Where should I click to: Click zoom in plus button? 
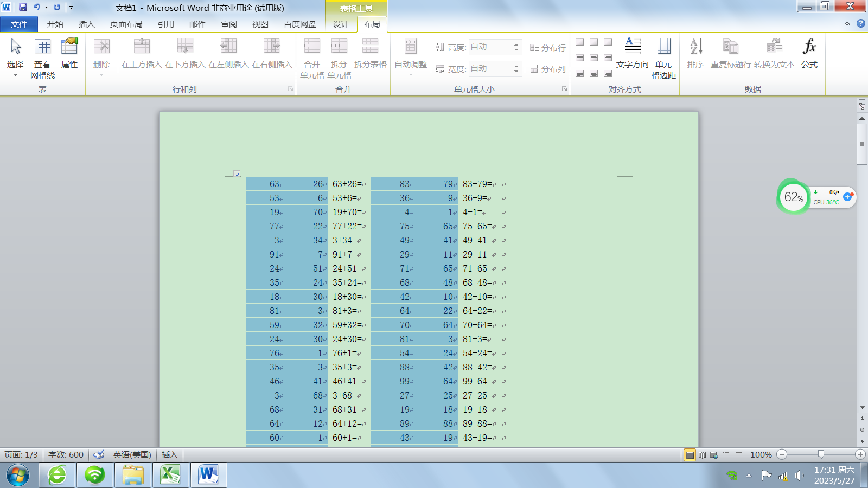(860, 454)
